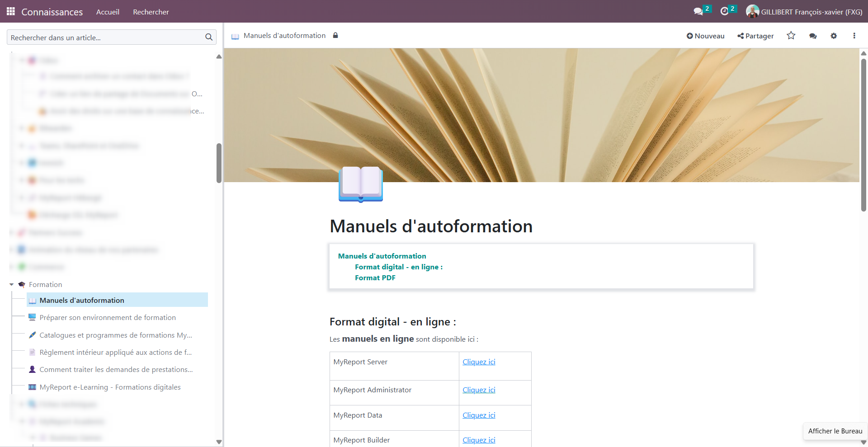Open article properties gear icon
Screen dimensions: 868x447
click(834, 36)
